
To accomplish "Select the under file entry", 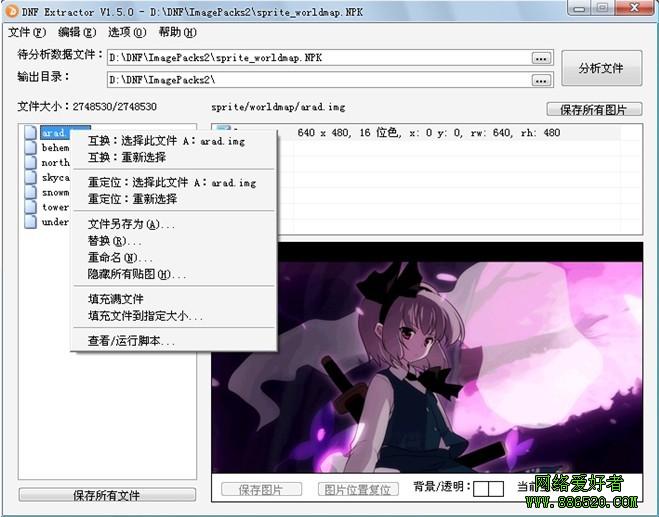I will (x=55, y=222).
